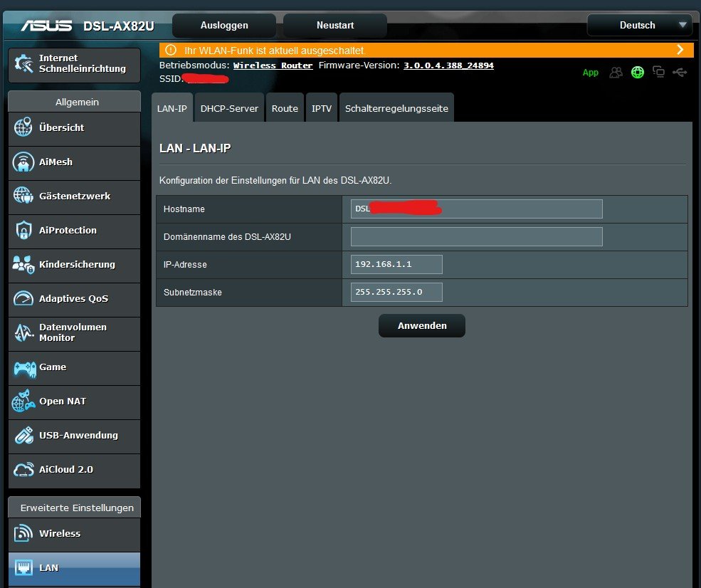Click the AiMesh sidebar icon
This screenshot has width=701, height=588.
[x=23, y=162]
